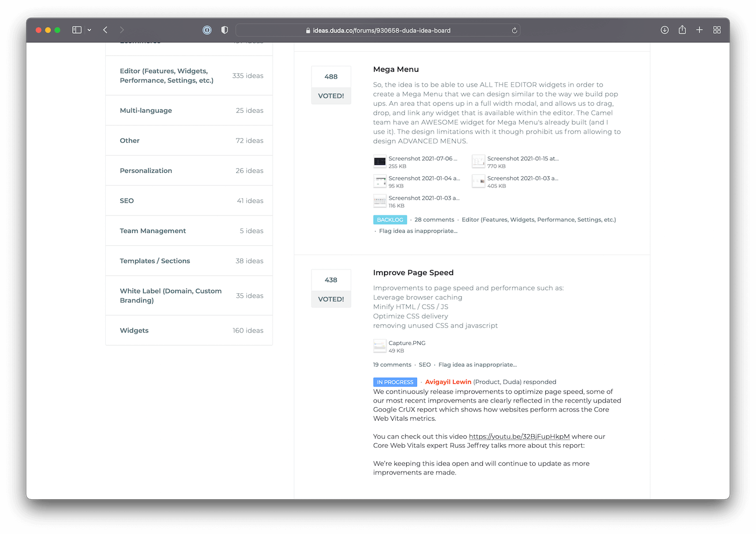This screenshot has height=534, width=756.
Task: Open the sidebar options dropdown arrow
Action: [89, 30]
